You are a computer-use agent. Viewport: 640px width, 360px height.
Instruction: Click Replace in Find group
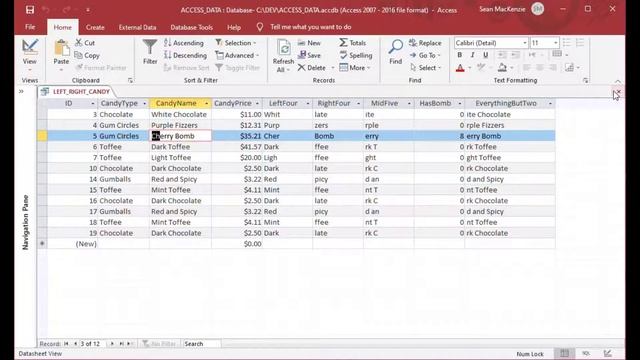click(425, 42)
